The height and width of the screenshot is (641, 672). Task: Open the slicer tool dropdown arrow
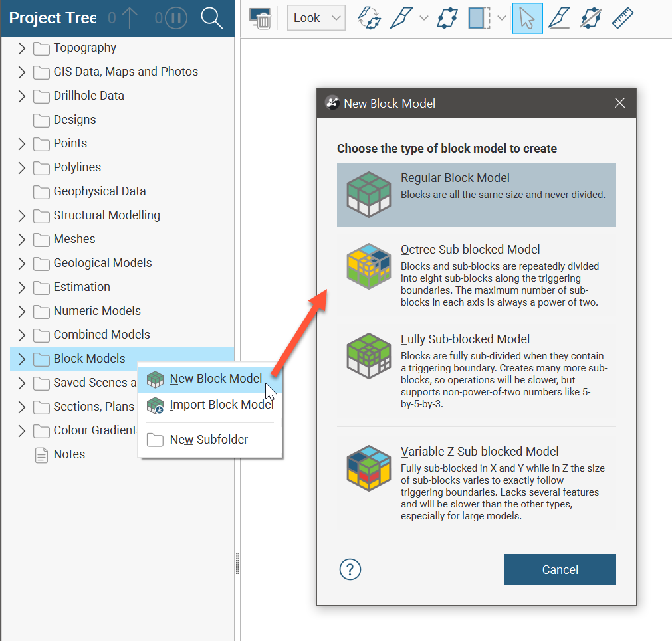click(x=424, y=18)
